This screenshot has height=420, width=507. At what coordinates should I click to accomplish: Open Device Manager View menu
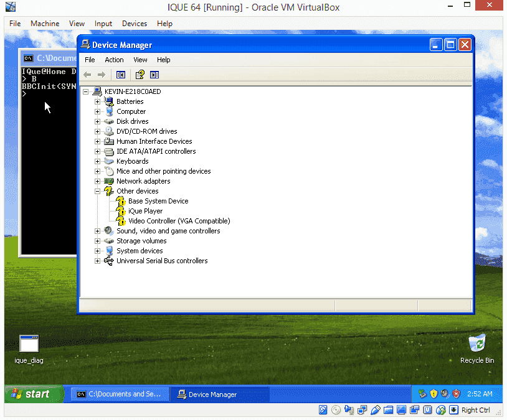pos(140,60)
